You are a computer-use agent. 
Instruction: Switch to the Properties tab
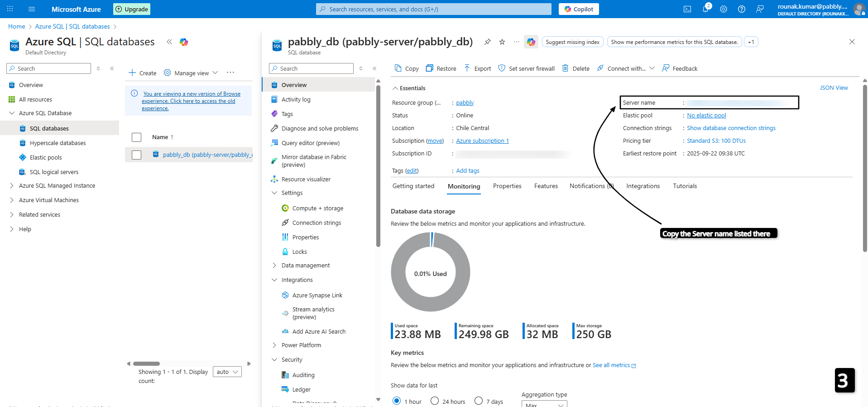[507, 186]
